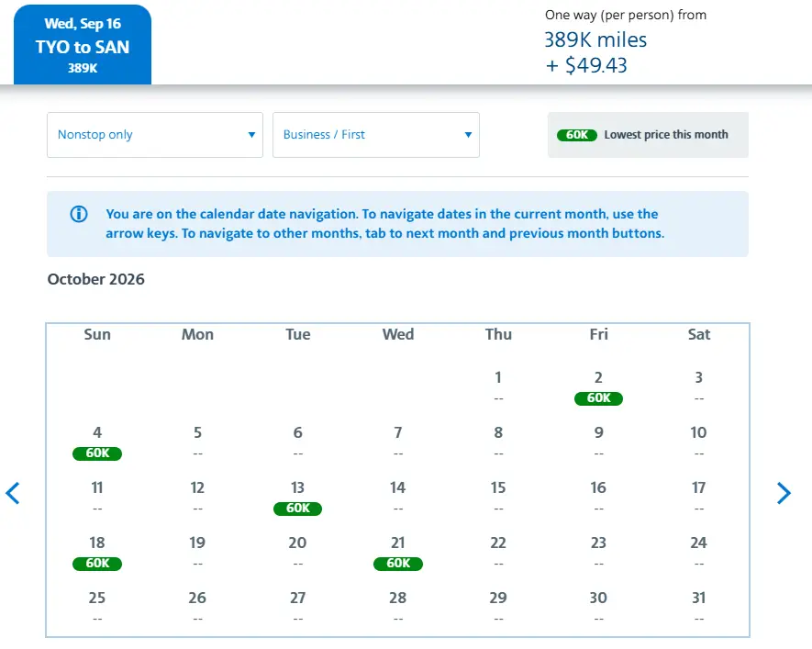This screenshot has height=649, width=812.
Task: Click the 60K lowest price this month badge
Action: (x=576, y=135)
